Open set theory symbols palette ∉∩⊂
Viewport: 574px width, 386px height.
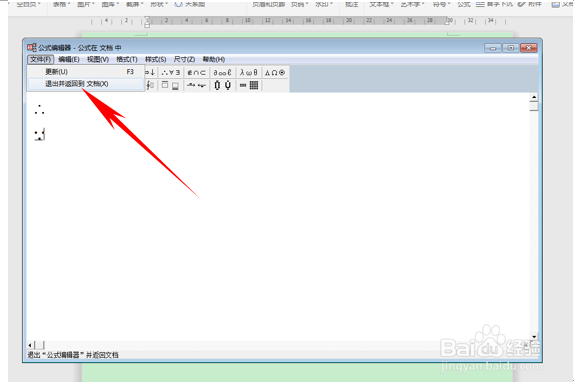197,73
